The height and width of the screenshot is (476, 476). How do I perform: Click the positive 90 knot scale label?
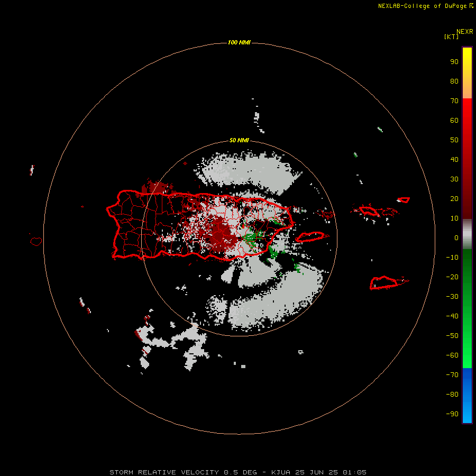(454, 62)
